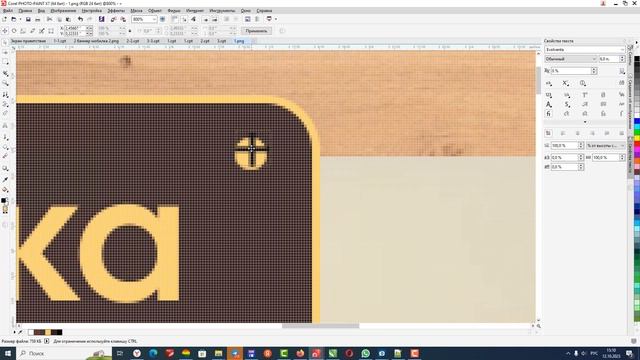
Task: Create a new document from toolbar
Action: coord(4,19)
